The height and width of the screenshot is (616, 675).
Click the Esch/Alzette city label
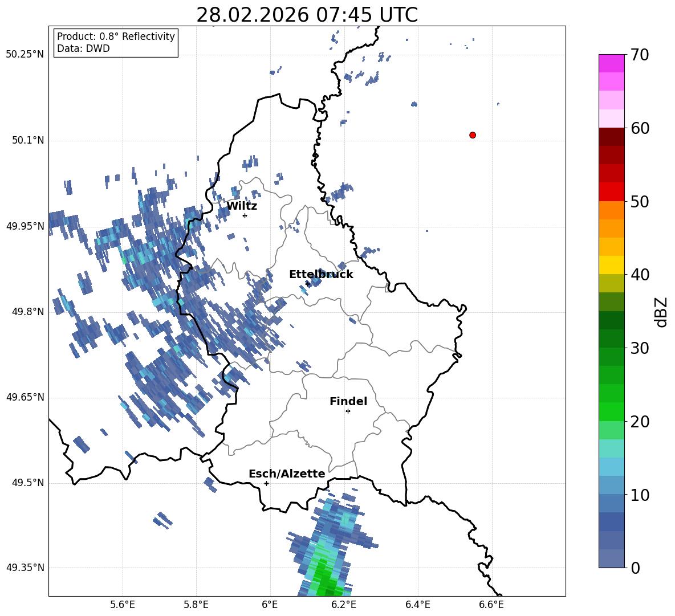[287, 474]
